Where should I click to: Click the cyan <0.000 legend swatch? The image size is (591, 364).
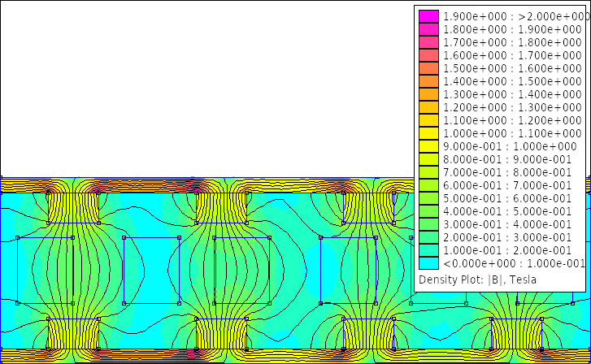(x=428, y=263)
